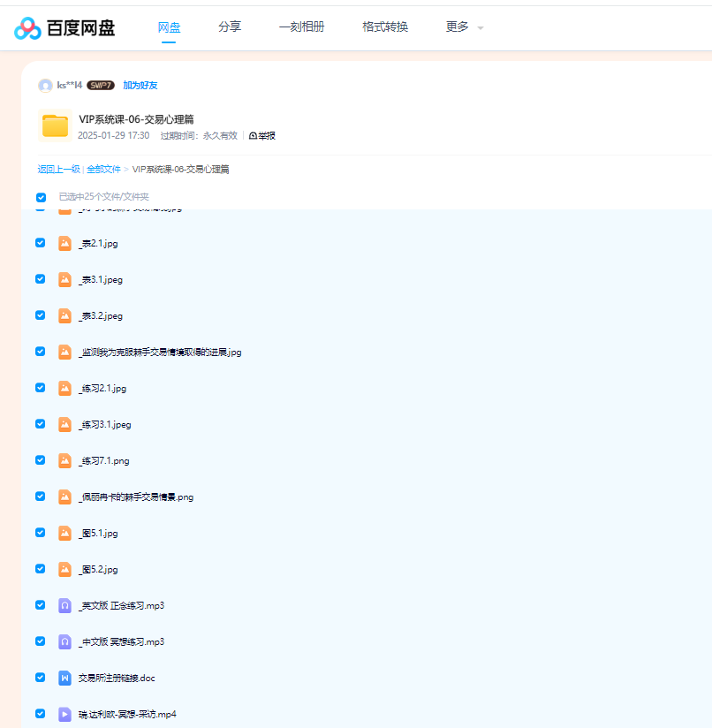Open file _图5.2.jpg
Image resolution: width=712 pixels, height=728 pixels.
coord(98,569)
